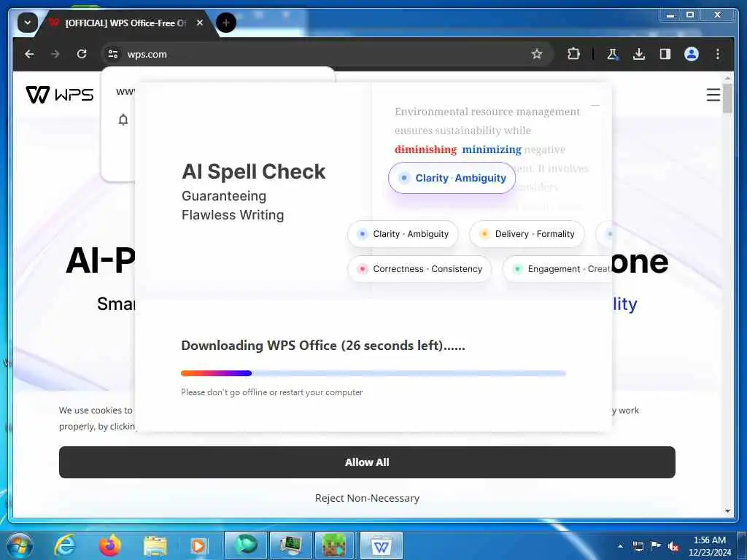747x560 pixels.
Task: Click the download progress bar
Action: 373,373
